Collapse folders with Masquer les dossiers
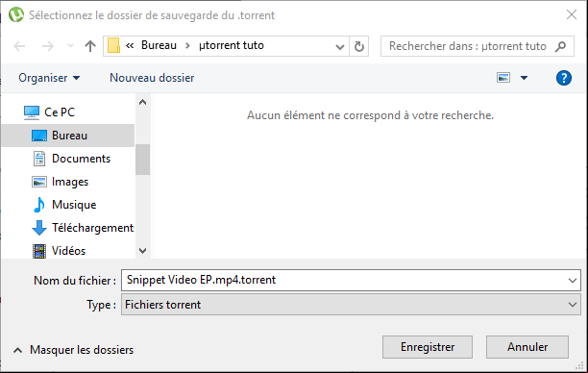This screenshot has height=373, width=588. (73, 350)
